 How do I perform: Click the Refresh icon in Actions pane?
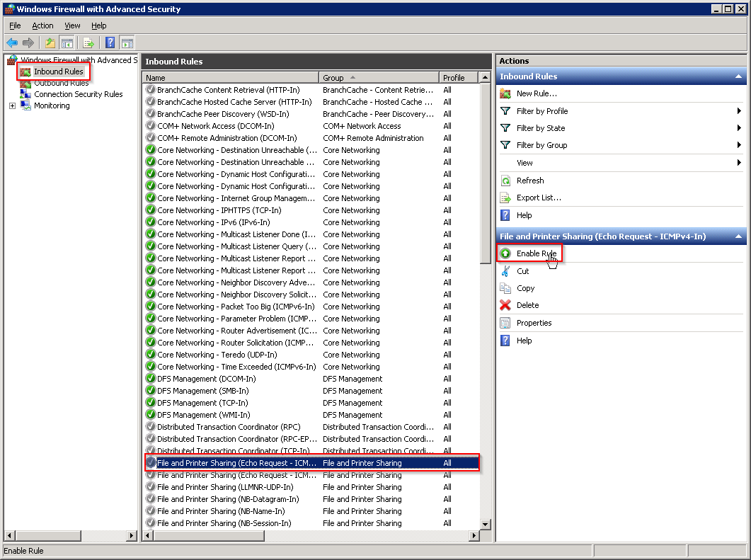click(505, 181)
